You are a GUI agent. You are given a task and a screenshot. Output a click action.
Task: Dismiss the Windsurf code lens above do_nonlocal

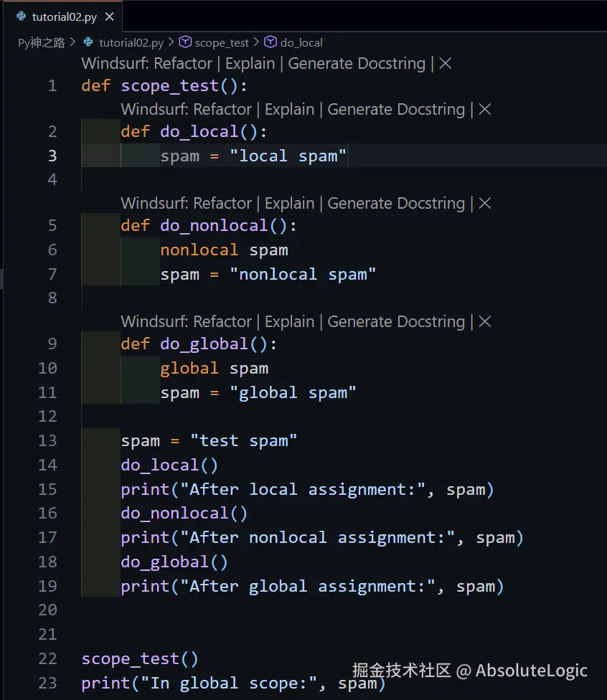tap(484, 204)
